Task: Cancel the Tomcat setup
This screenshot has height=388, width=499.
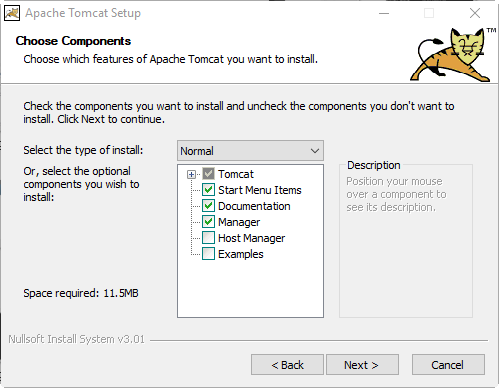Action: point(448,365)
